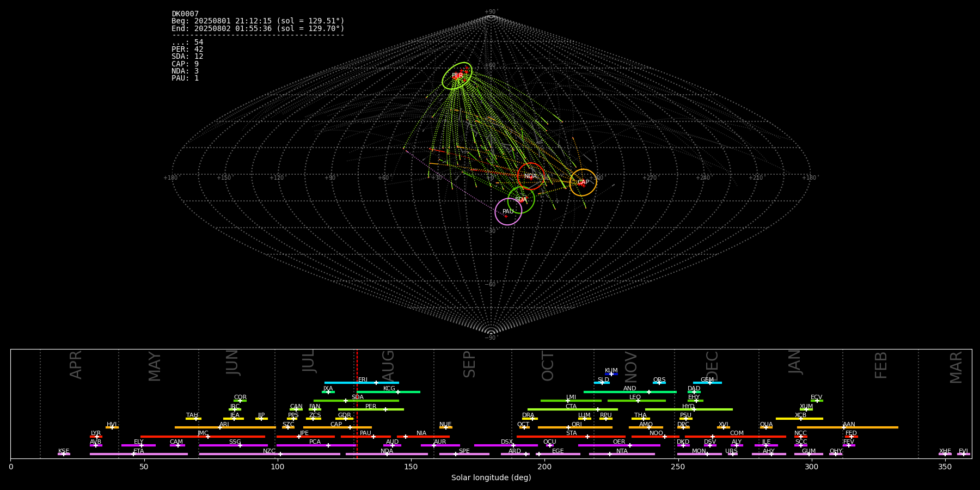Click the NIA shower label in the timeline
Viewport: 980px width, 490px height.
(421, 433)
